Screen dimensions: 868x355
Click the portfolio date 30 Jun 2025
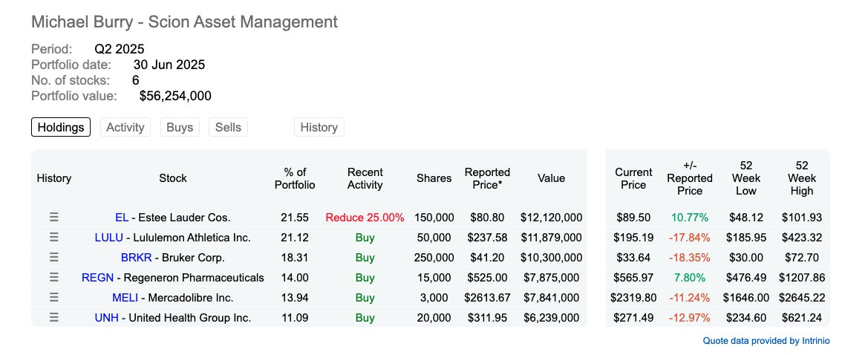coord(169,65)
